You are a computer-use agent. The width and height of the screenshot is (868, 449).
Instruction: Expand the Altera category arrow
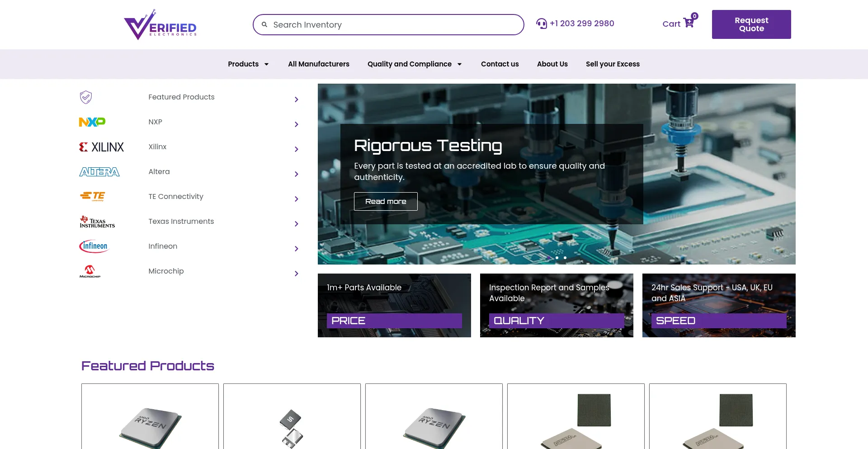click(x=297, y=174)
